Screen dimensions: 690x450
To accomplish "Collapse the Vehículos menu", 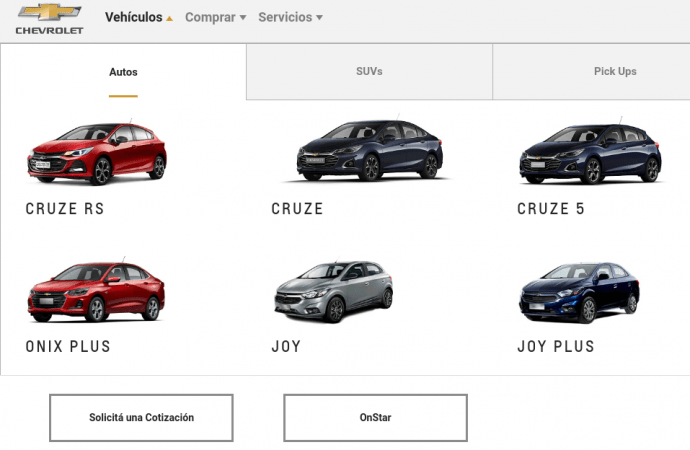I will click(x=139, y=17).
